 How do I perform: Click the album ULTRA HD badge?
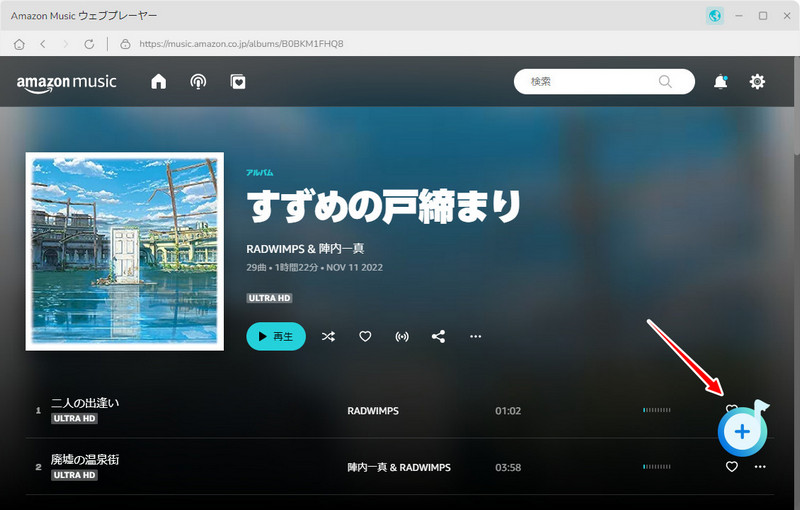pyautogui.click(x=269, y=298)
